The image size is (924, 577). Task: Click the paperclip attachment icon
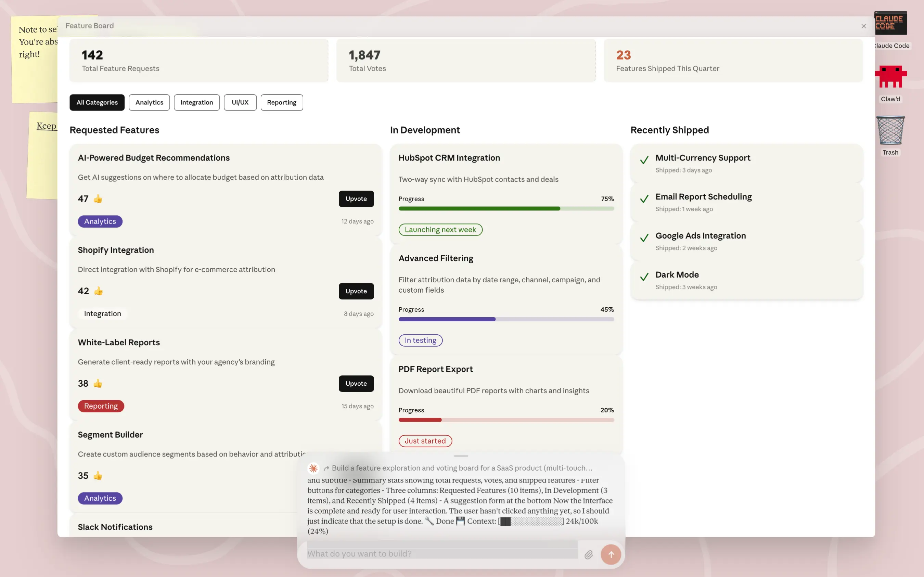(588, 554)
